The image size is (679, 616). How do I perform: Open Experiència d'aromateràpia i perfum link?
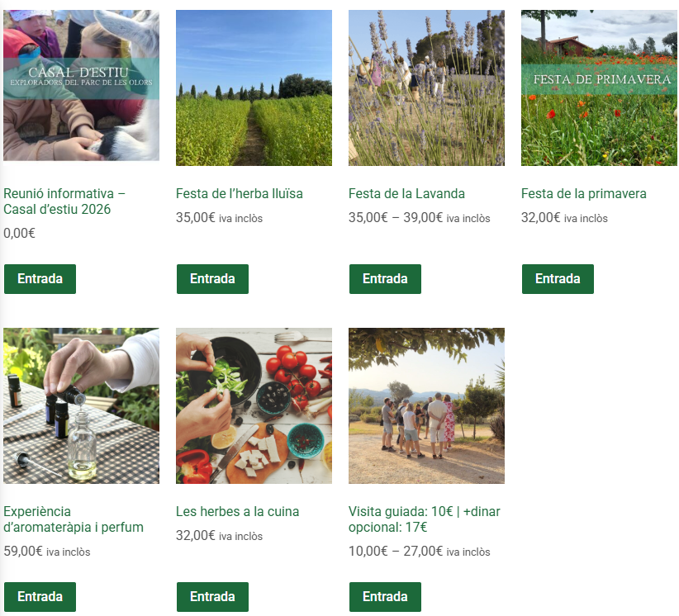(74, 519)
